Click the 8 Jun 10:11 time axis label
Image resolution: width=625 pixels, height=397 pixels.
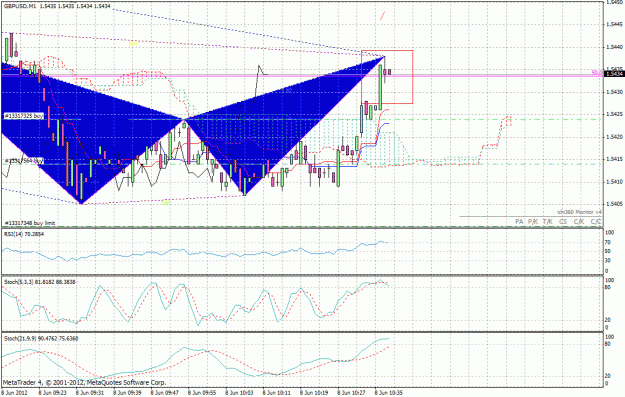point(277,393)
